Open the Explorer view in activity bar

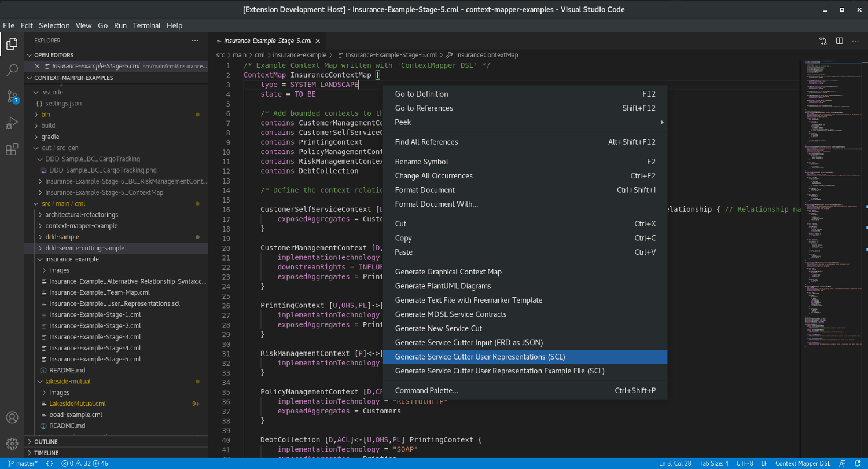click(12, 43)
